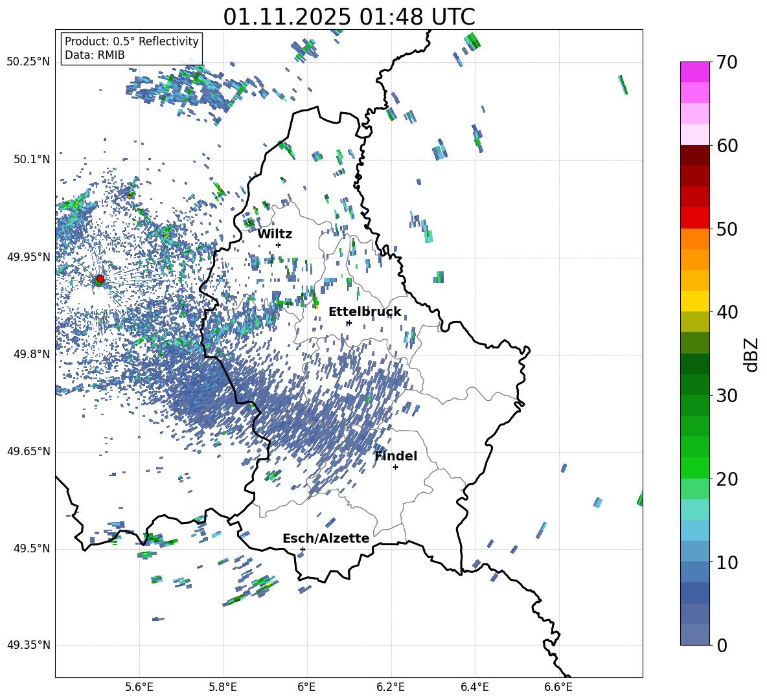
Task: Click the 50.25°N latitude label
Action: tap(29, 62)
